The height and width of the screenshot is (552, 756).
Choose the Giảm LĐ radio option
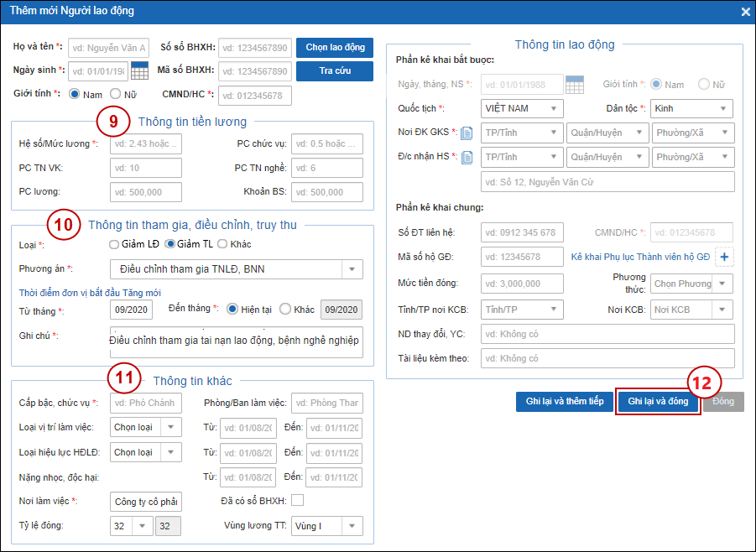[115, 244]
